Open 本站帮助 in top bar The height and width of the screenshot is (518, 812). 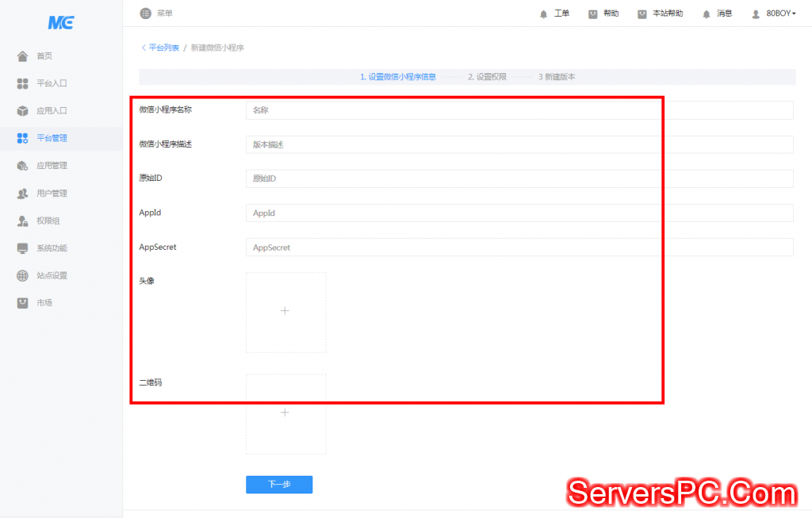pos(666,13)
